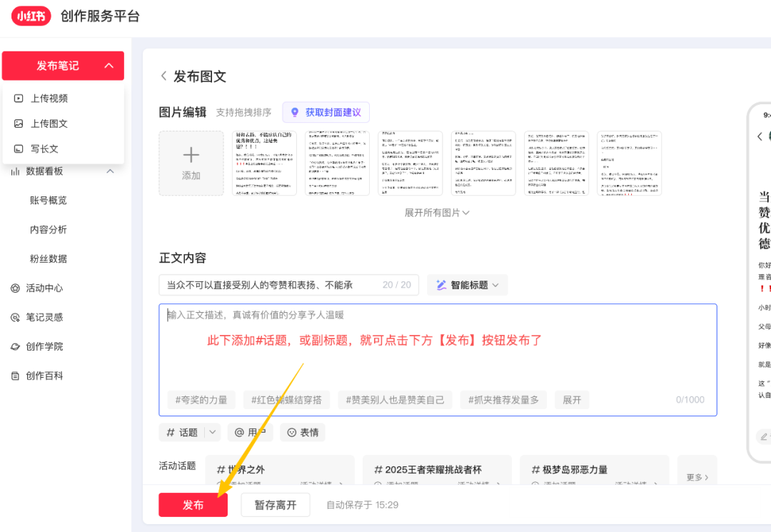The height and width of the screenshot is (532, 771).
Task: Select the # 极梦岛邪恶力量 topic
Action: click(x=595, y=470)
